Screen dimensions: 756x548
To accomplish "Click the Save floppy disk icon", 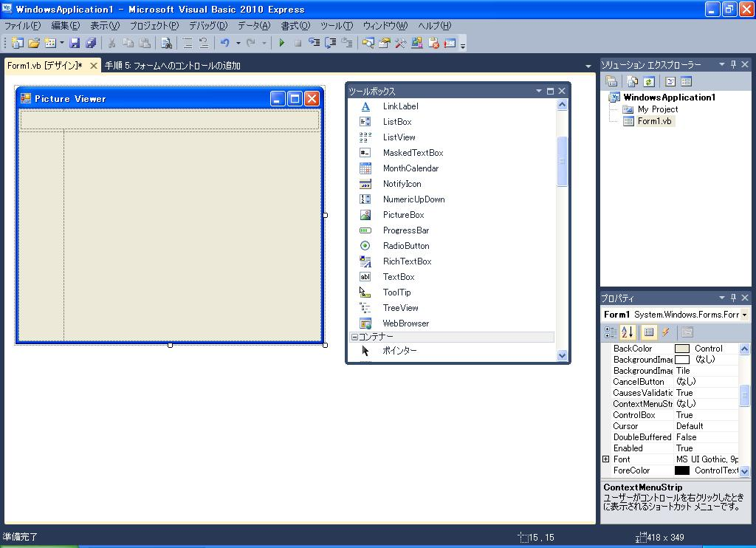I will coord(75,43).
